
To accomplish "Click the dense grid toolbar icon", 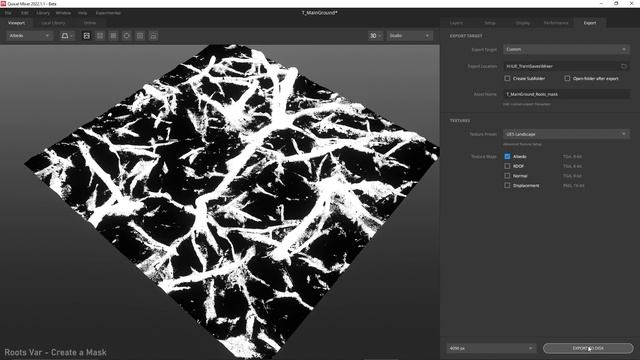I will pyautogui.click(x=113, y=36).
